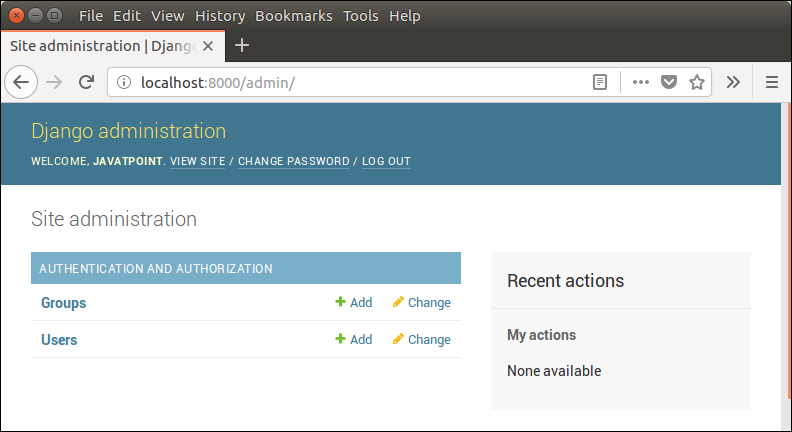Reload the page with the refresh icon

(x=86, y=82)
